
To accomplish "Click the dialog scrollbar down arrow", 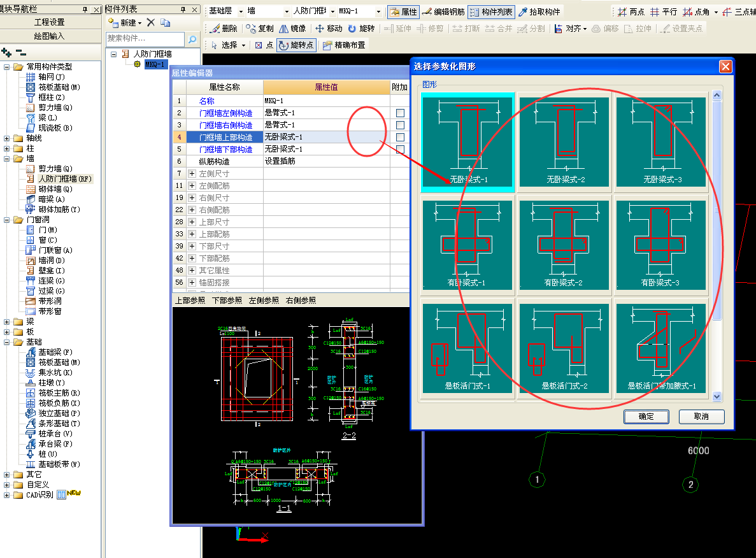I will [717, 396].
